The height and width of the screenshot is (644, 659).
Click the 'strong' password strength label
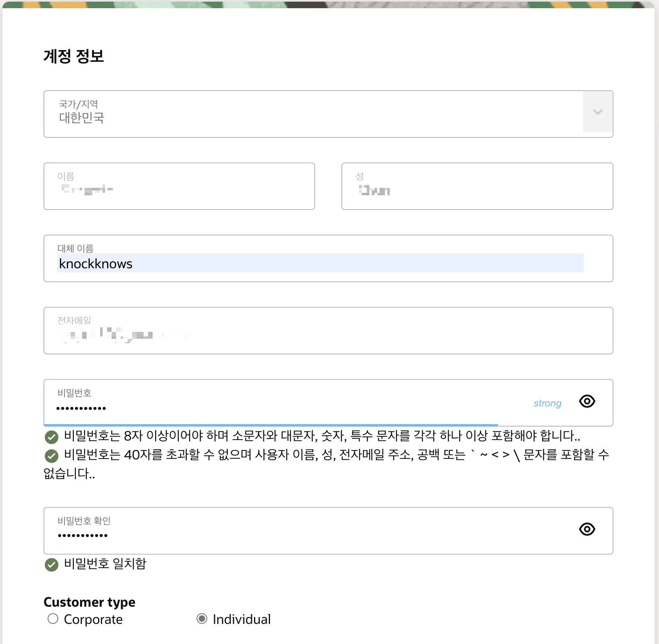coord(547,403)
